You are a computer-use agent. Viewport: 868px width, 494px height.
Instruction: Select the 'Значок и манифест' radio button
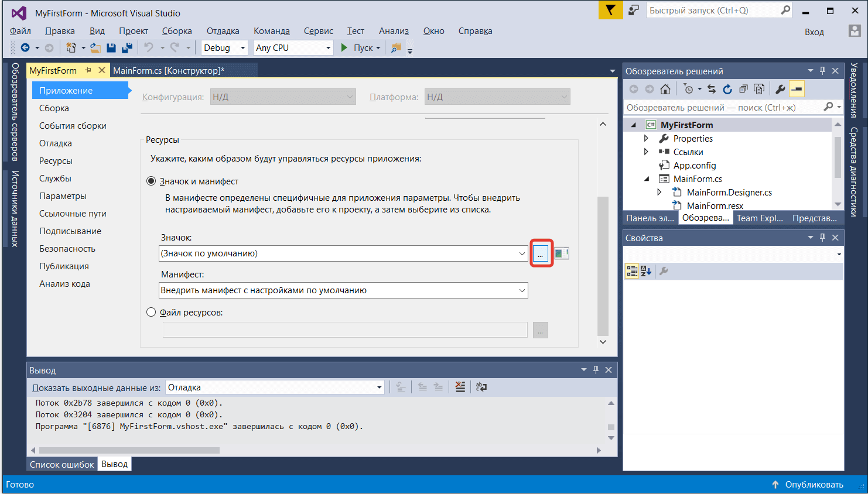(x=151, y=181)
